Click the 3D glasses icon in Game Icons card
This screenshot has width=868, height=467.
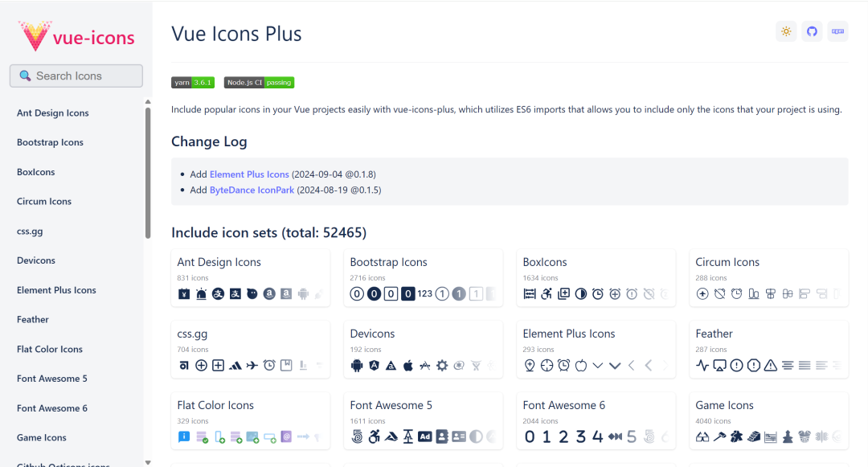click(x=702, y=437)
